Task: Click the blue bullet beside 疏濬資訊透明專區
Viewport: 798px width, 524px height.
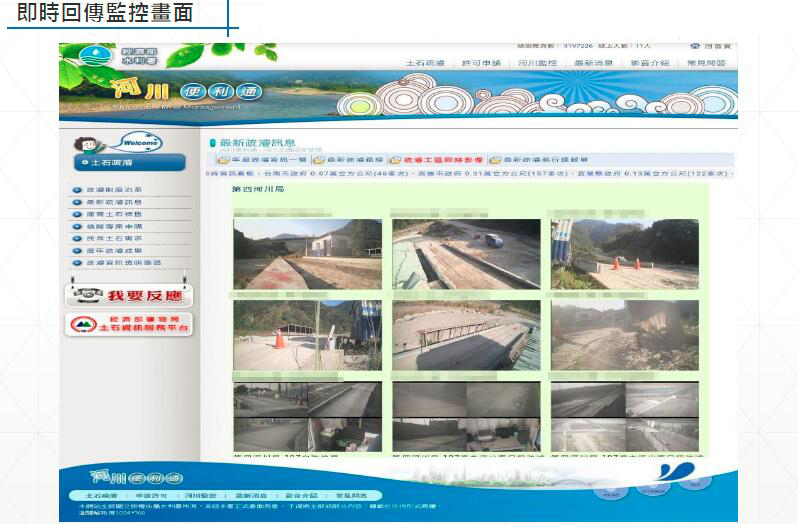Action: (x=77, y=262)
